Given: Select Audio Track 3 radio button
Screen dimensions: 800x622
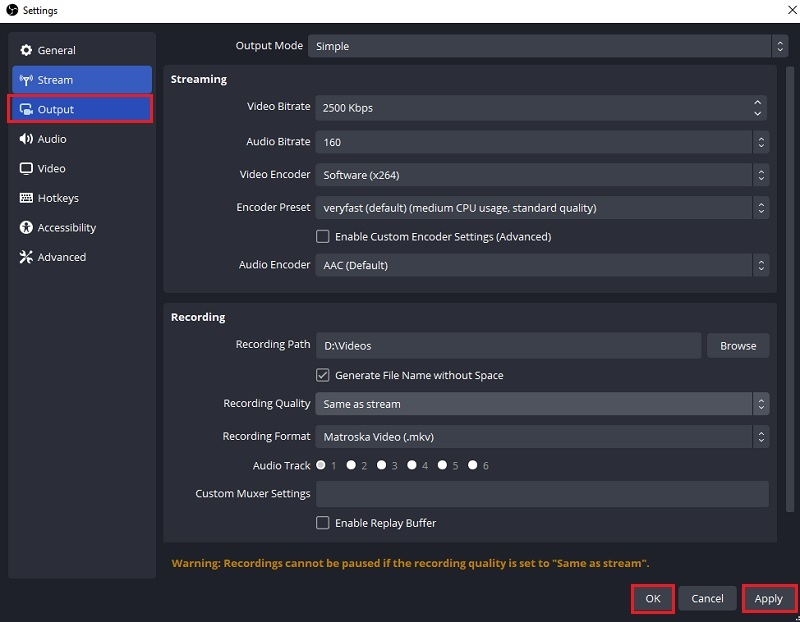Looking at the screenshot, I should tap(381, 465).
